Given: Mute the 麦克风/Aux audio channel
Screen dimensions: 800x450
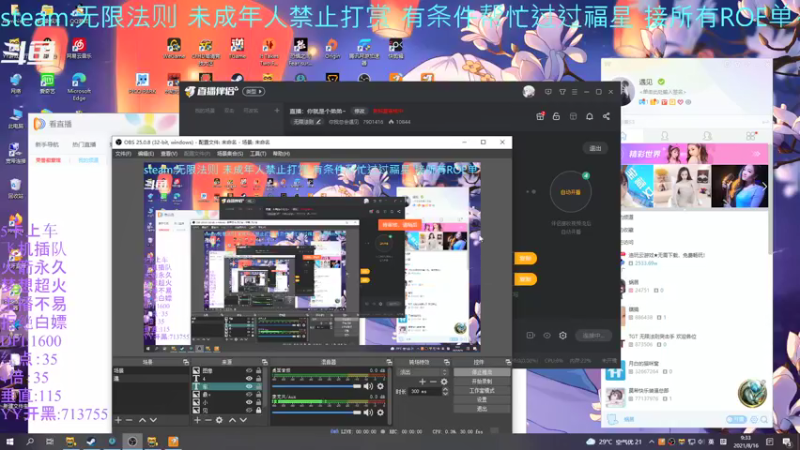Looking at the screenshot, I should point(368,412).
